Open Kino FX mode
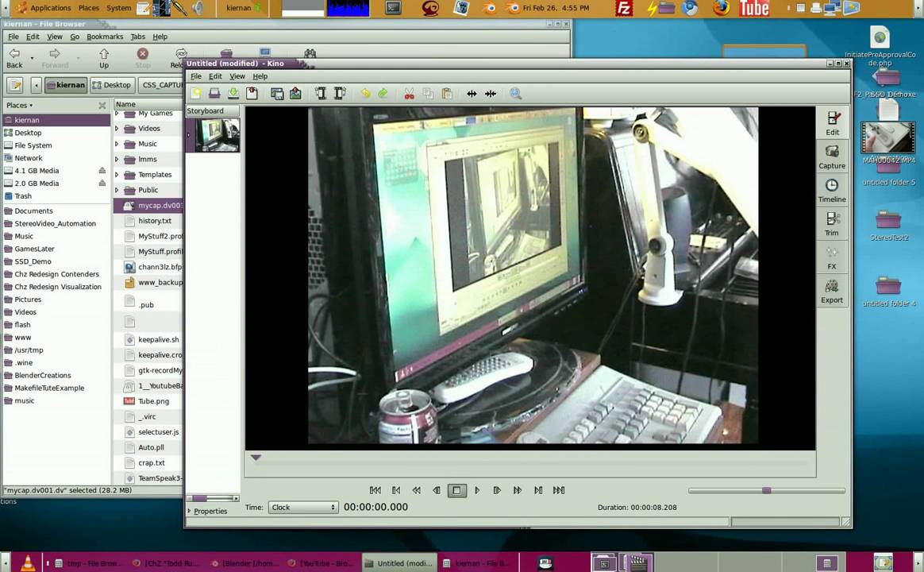The image size is (924, 572). click(x=832, y=257)
